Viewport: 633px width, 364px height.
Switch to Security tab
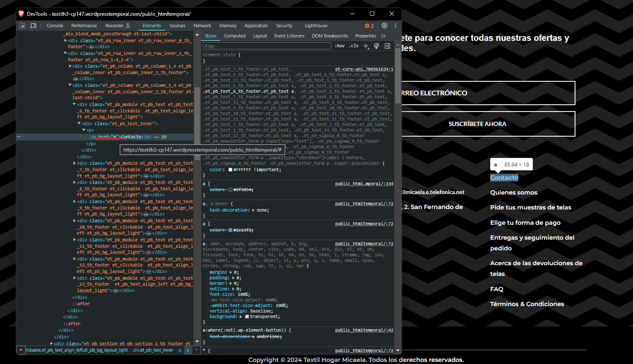[x=284, y=26]
